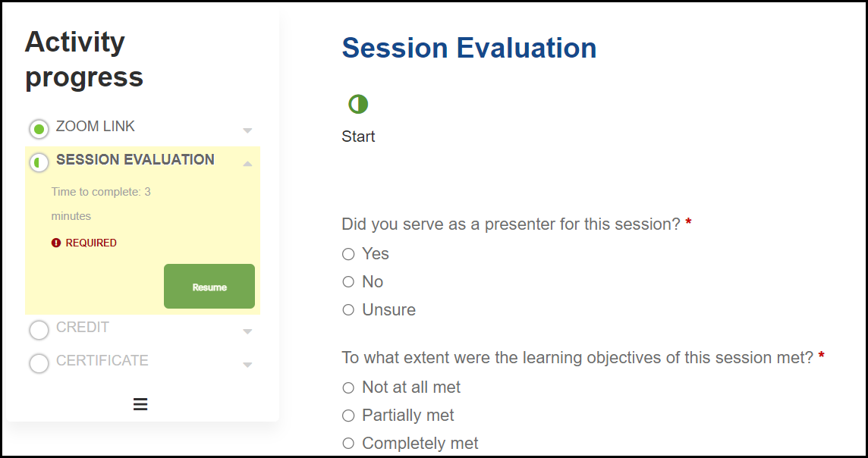The width and height of the screenshot is (868, 458).
Task: Click the half-filled green progress icon above Start
Action: [x=358, y=104]
